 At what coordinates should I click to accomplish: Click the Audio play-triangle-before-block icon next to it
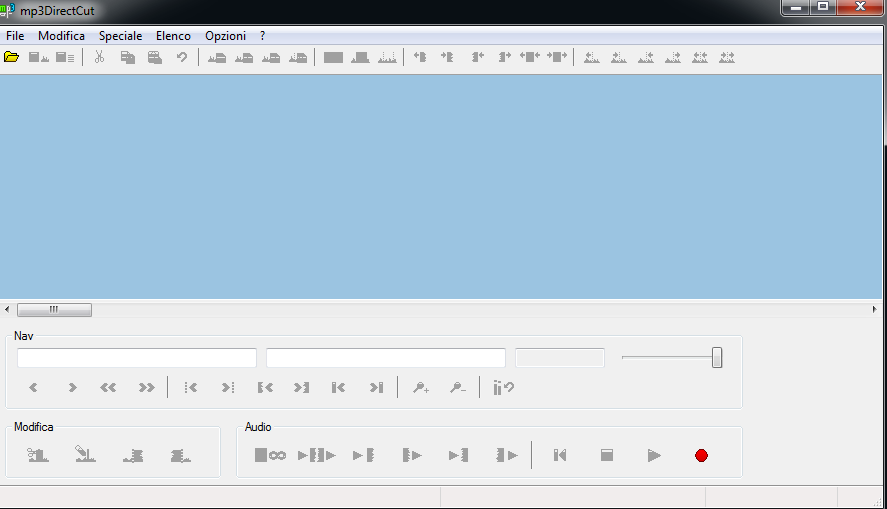point(363,455)
